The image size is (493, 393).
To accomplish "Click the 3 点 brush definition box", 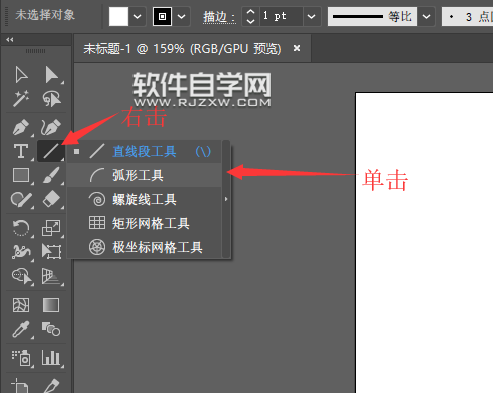I will point(468,16).
